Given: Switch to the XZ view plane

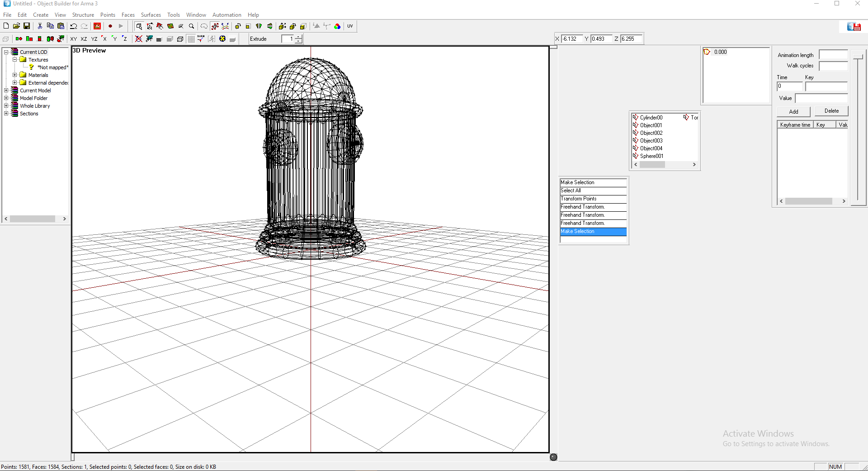Looking at the screenshot, I should (x=84, y=39).
